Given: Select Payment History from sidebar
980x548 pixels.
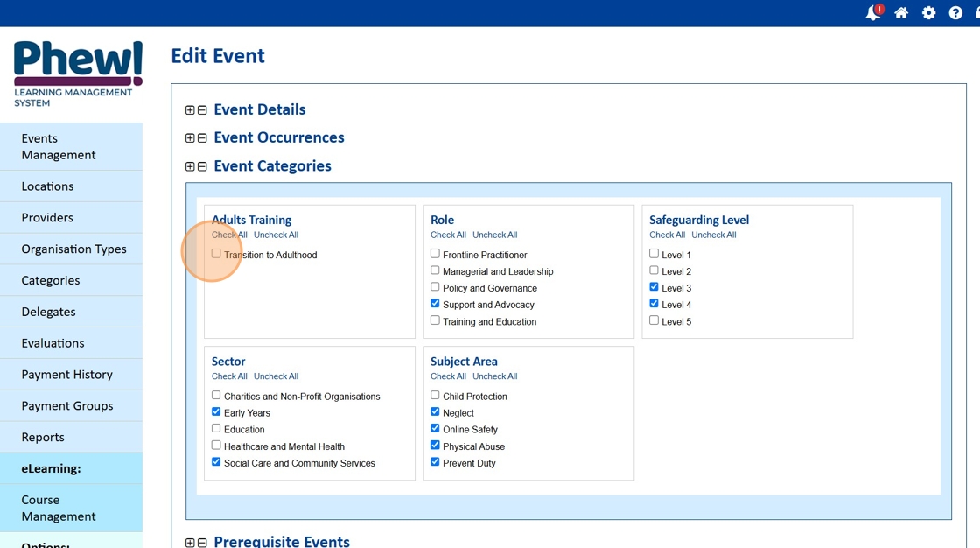Looking at the screenshot, I should point(67,375).
